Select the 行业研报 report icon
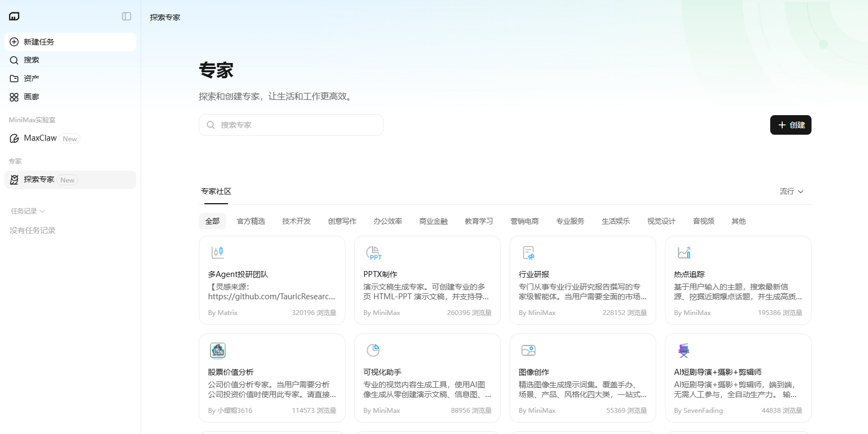The image size is (868, 434). tap(529, 253)
